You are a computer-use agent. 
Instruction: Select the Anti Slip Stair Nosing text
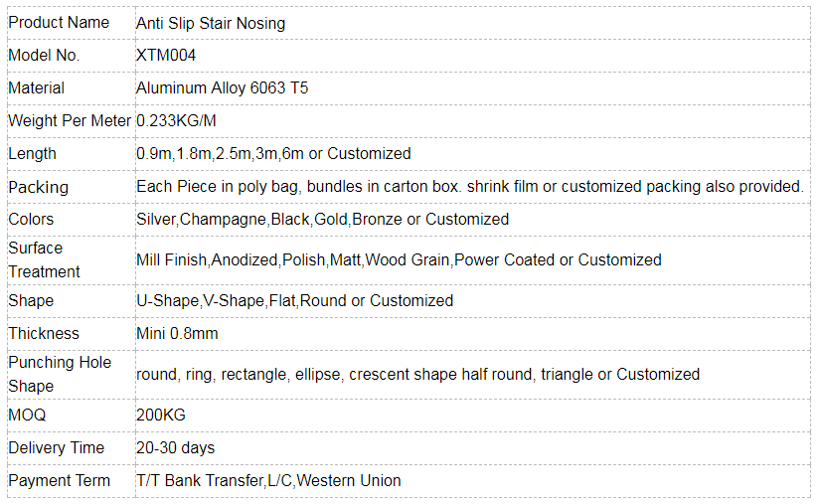tap(211, 24)
